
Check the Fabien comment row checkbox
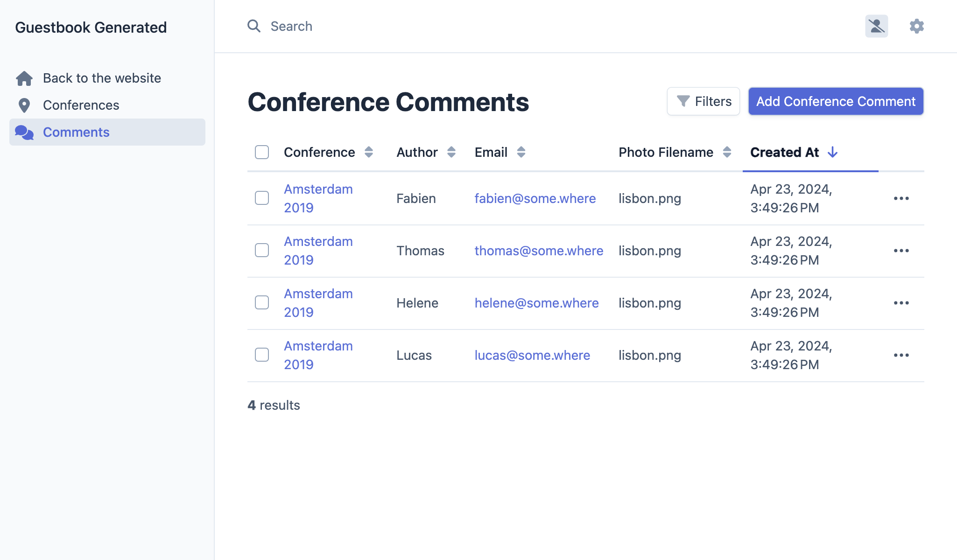(262, 198)
